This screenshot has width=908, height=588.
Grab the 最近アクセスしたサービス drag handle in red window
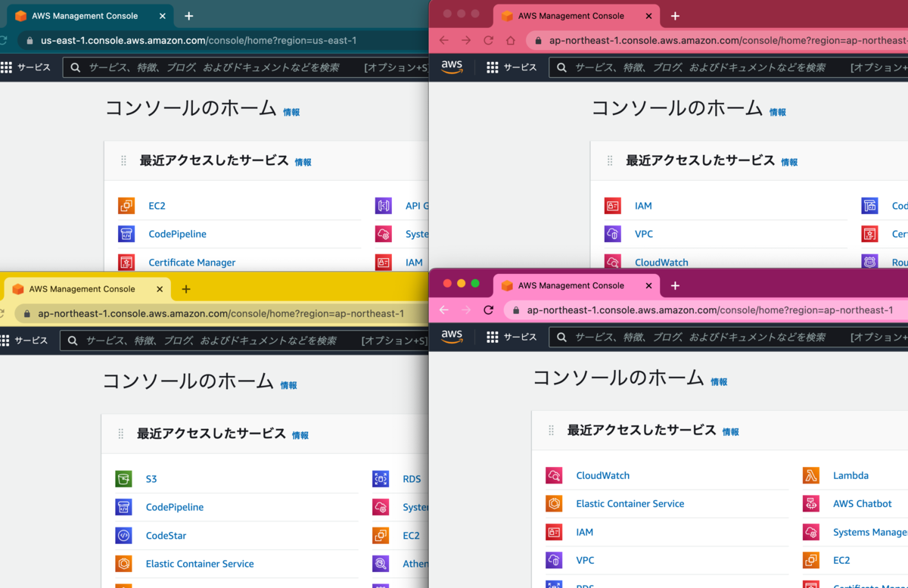pos(610,160)
